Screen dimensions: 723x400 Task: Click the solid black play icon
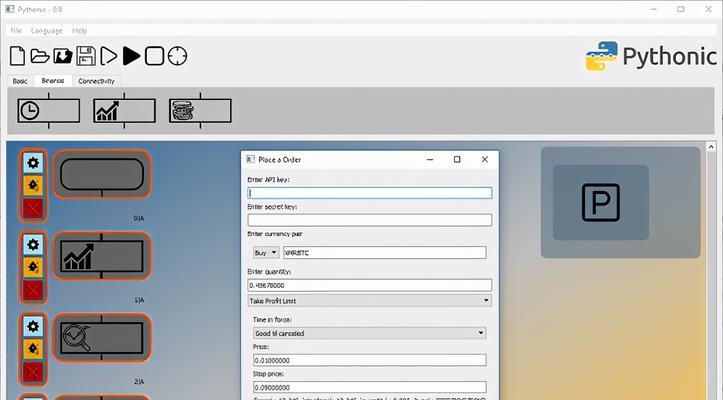click(131, 56)
